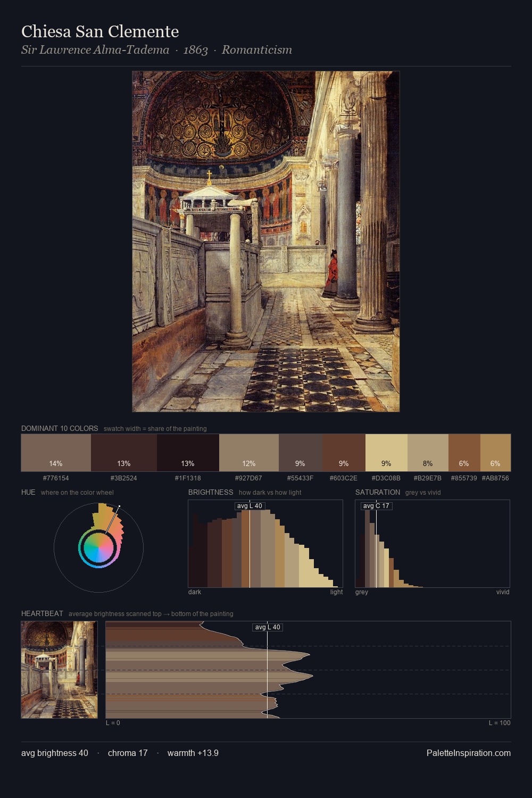Click the 'avg L 40' label in Heartbeat
This screenshot has width=532, height=798.
(268, 627)
